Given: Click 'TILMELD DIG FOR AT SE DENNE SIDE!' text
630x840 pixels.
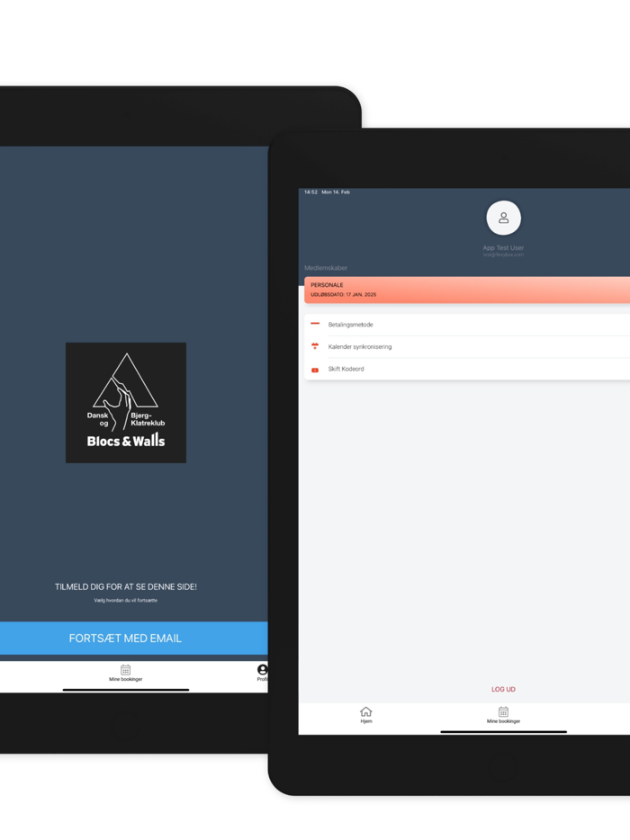Looking at the screenshot, I should click(126, 586).
